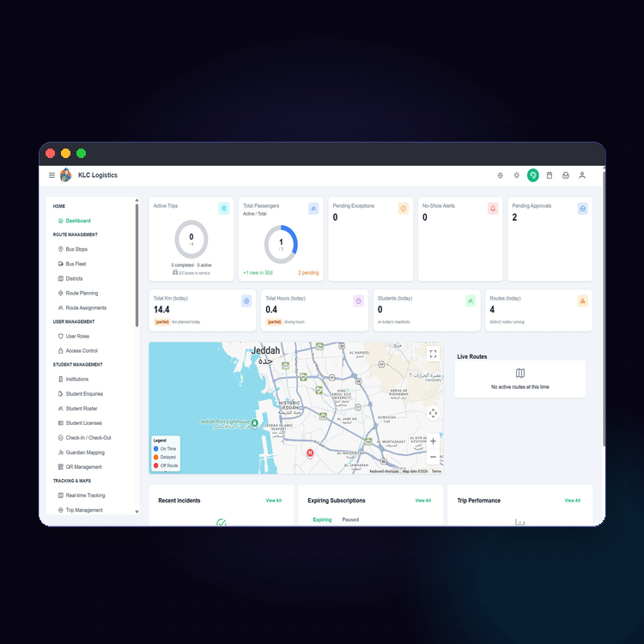Click View All for Trip Performance
This screenshot has width=644, height=644.
[572, 501]
